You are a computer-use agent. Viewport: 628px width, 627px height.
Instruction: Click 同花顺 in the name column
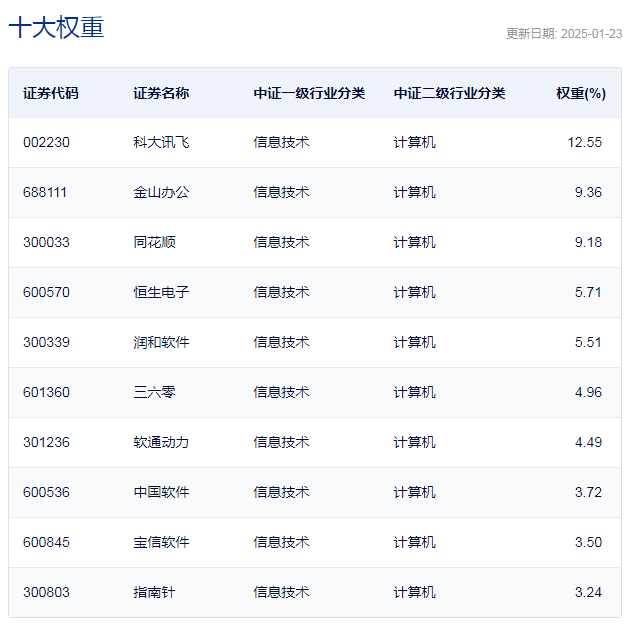point(154,242)
